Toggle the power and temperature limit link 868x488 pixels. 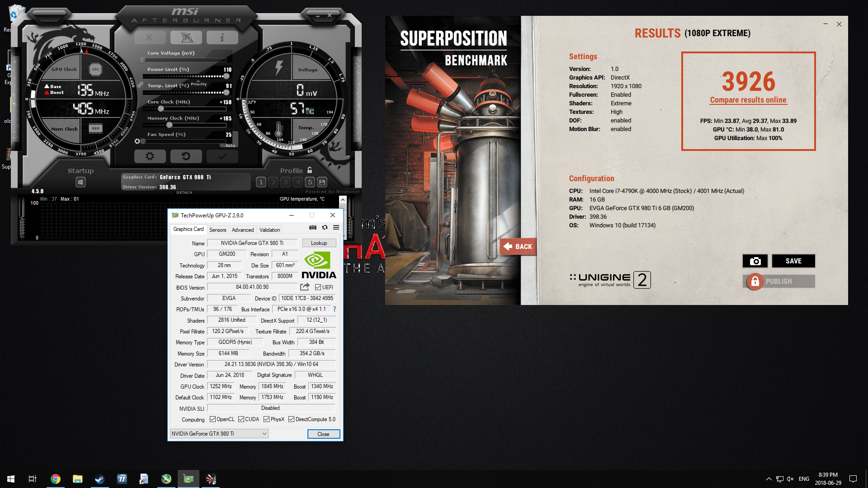tap(140, 84)
